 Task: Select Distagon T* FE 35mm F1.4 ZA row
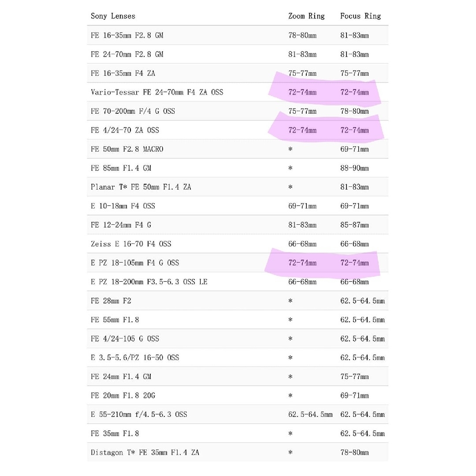(238, 452)
